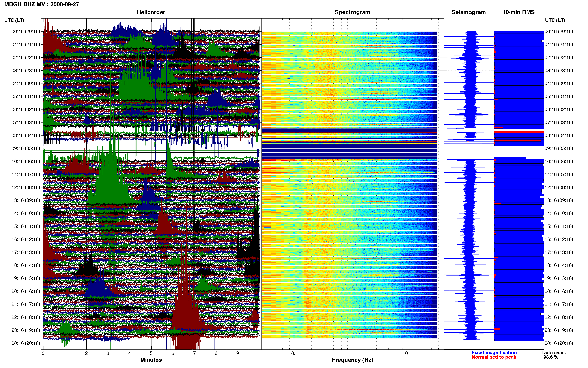This screenshot has height=368, width=588.
Task: Click the 'Data avail.' label
Action: point(554,352)
